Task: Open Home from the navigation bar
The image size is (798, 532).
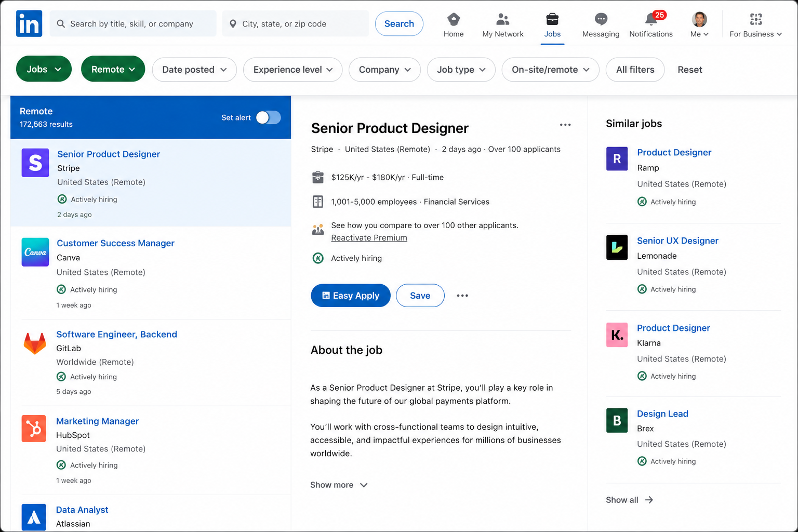Action: (x=454, y=25)
